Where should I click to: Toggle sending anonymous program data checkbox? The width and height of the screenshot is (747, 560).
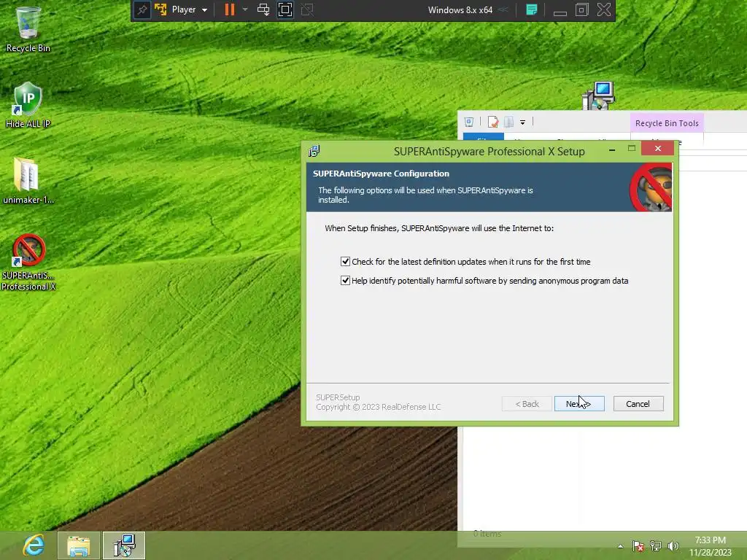coord(345,281)
